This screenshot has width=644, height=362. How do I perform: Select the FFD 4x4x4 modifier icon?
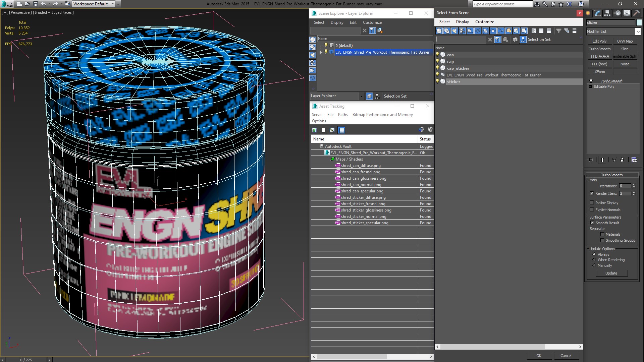pos(600,56)
